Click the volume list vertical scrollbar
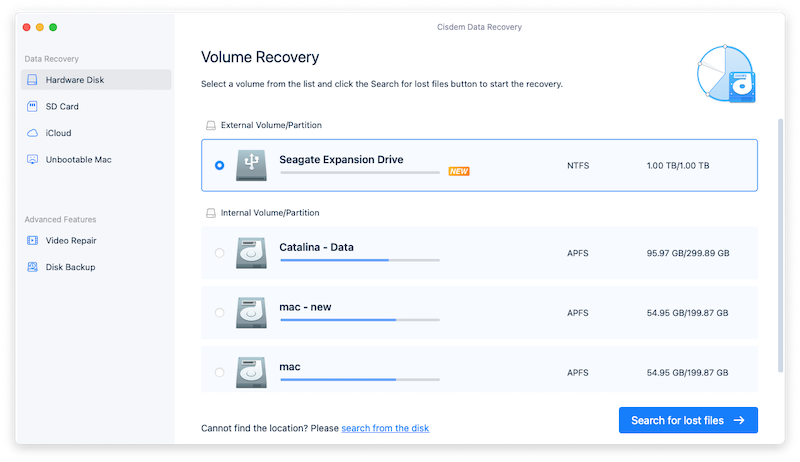 tap(780, 246)
